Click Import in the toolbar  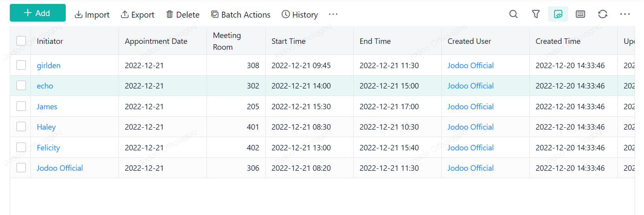coord(92,15)
